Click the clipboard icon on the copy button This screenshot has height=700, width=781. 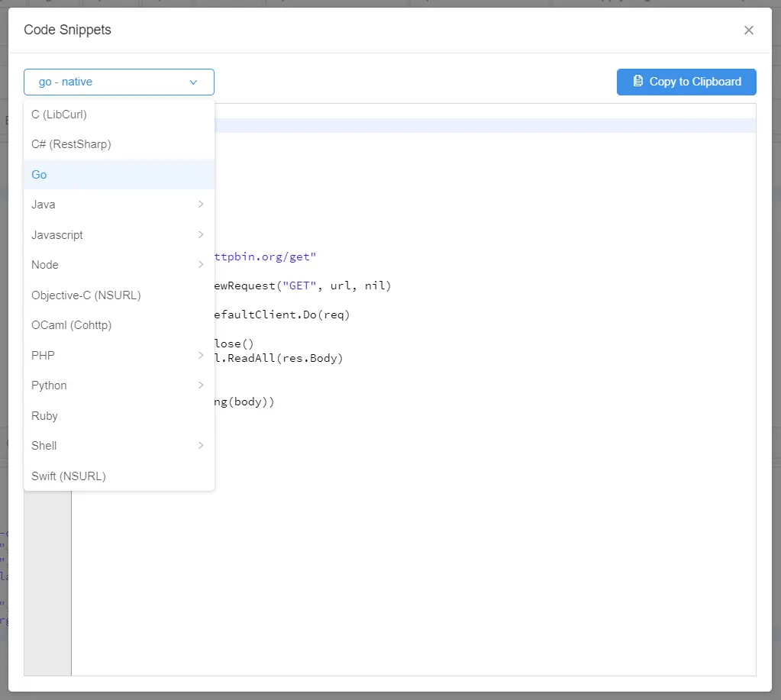tap(638, 82)
